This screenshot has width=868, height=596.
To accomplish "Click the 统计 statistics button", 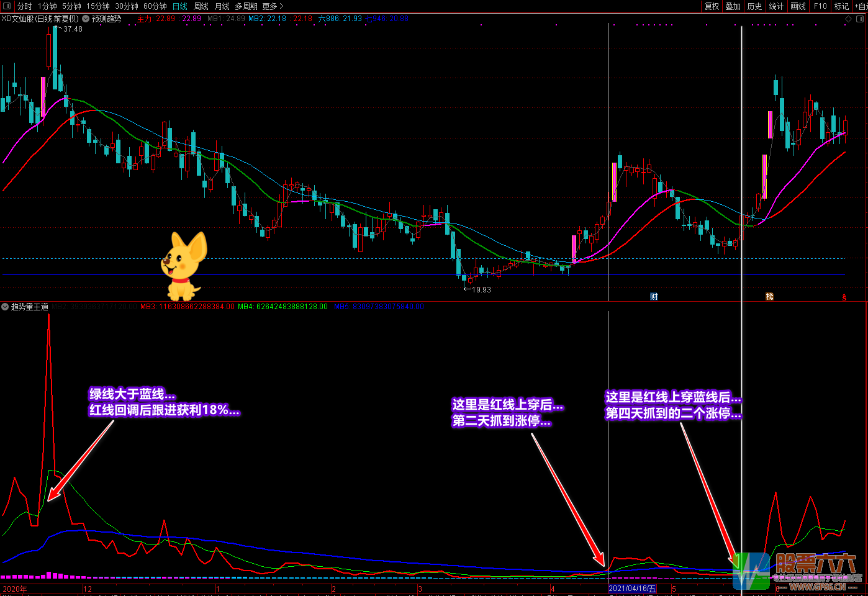I will coord(776,6).
